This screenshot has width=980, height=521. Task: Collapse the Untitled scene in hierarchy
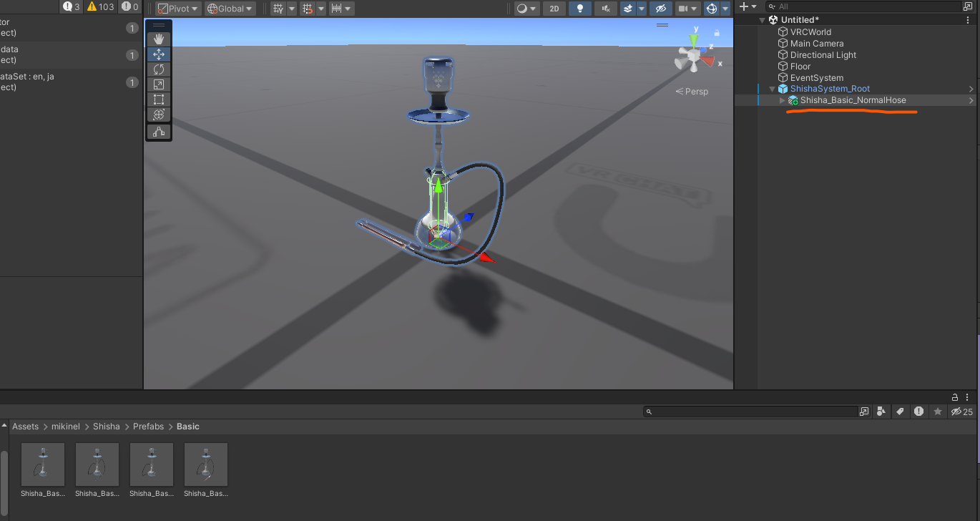coord(763,20)
